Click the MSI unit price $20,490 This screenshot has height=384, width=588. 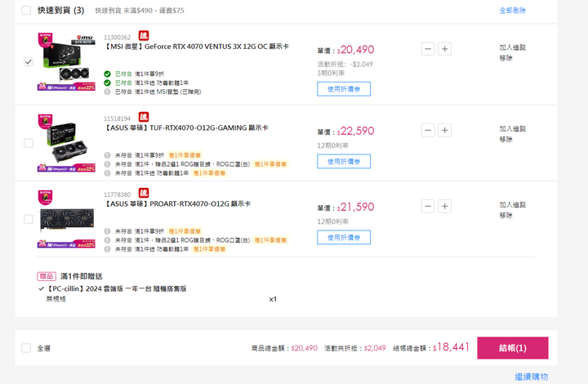pyautogui.click(x=355, y=50)
